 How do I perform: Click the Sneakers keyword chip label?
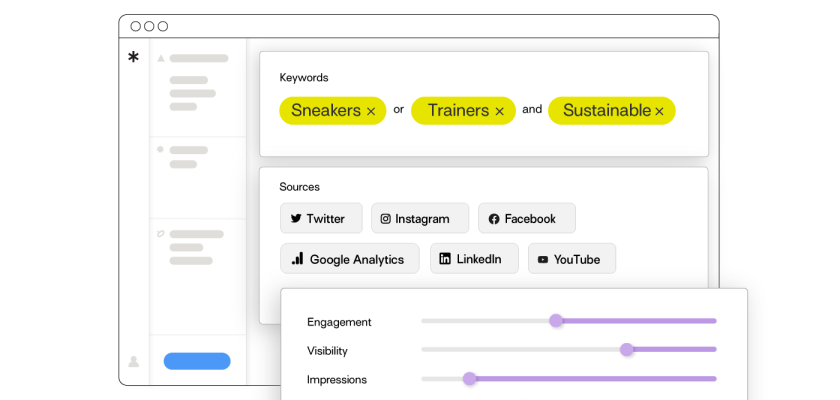point(325,111)
